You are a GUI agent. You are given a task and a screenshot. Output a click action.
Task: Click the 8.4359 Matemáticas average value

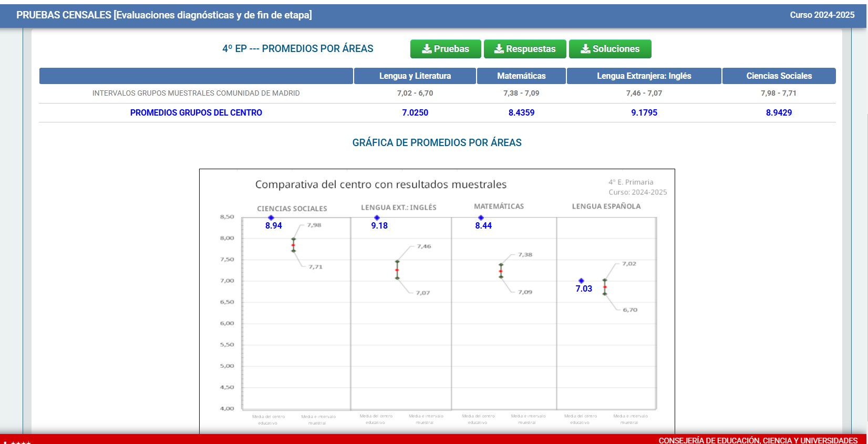[521, 112]
